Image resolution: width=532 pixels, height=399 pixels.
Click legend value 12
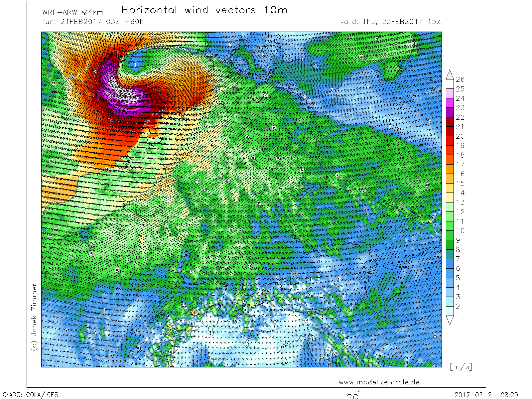[460, 211]
